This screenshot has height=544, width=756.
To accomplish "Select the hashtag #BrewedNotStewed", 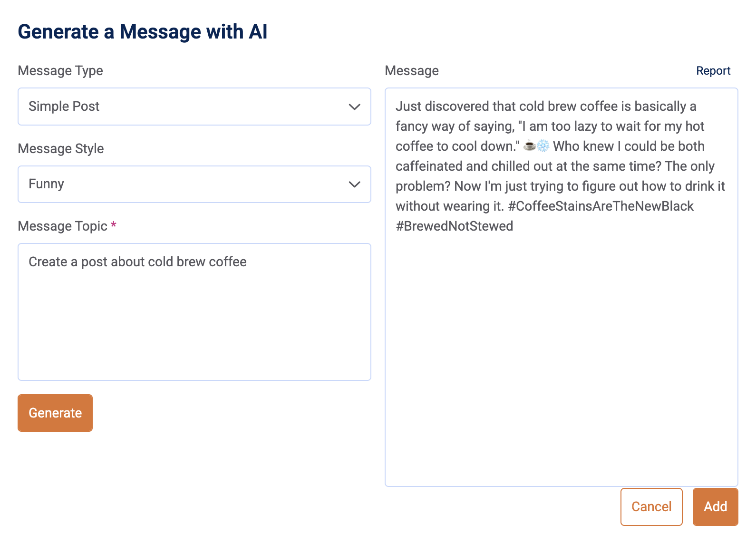I will point(454,226).
